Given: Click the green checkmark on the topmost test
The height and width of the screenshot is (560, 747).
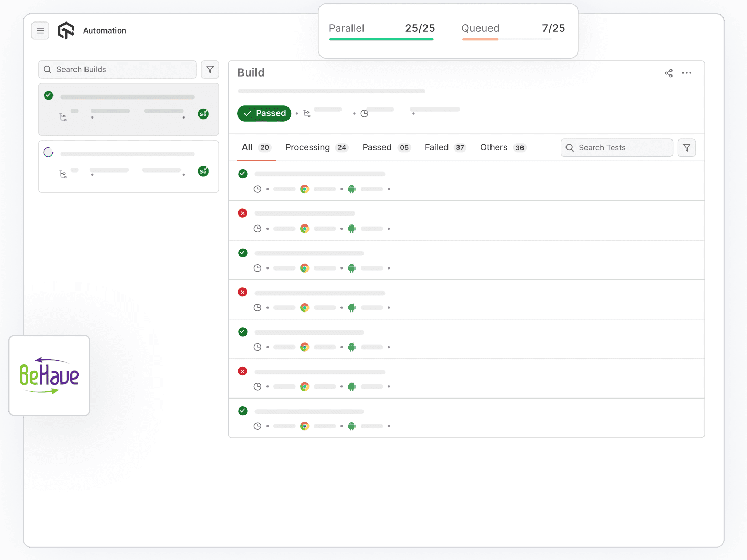Looking at the screenshot, I should click(x=242, y=174).
